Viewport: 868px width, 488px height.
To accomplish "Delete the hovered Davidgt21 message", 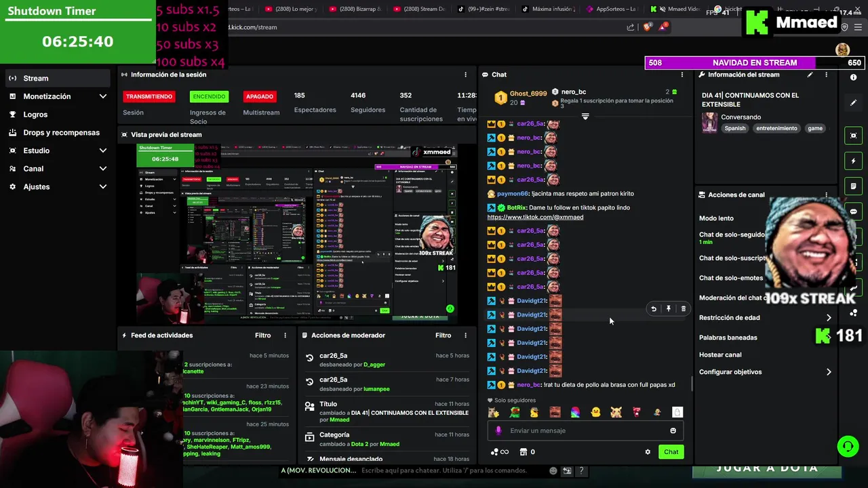I will 683,309.
